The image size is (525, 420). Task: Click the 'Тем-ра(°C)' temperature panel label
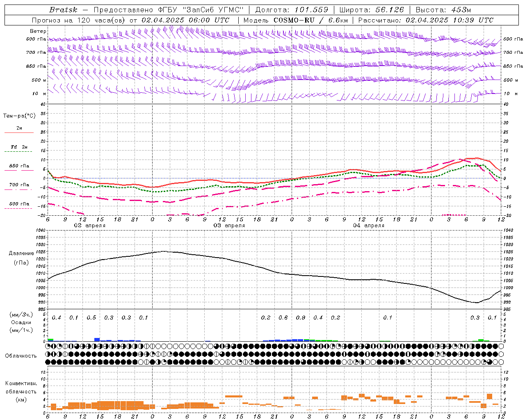(19, 116)
